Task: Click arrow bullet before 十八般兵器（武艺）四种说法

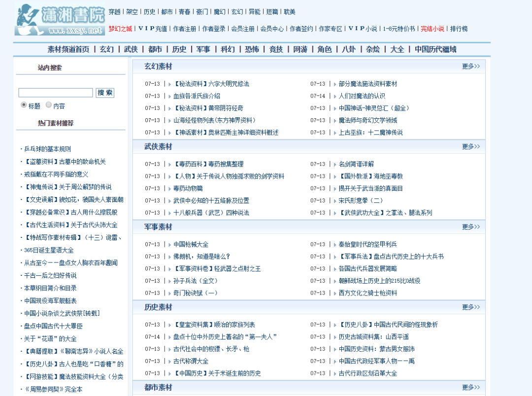Action: [169, 213]
